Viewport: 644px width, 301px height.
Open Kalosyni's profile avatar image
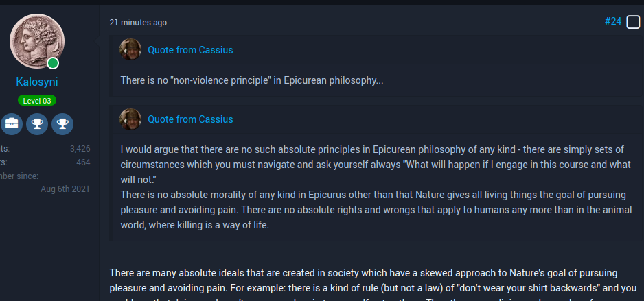[x=36, y=42]
